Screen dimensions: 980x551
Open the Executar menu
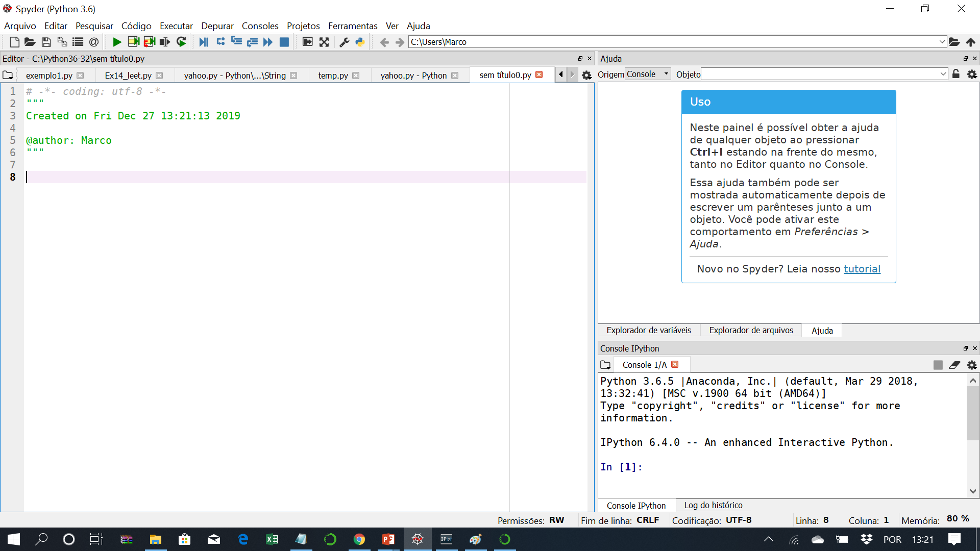pos(176,26)
